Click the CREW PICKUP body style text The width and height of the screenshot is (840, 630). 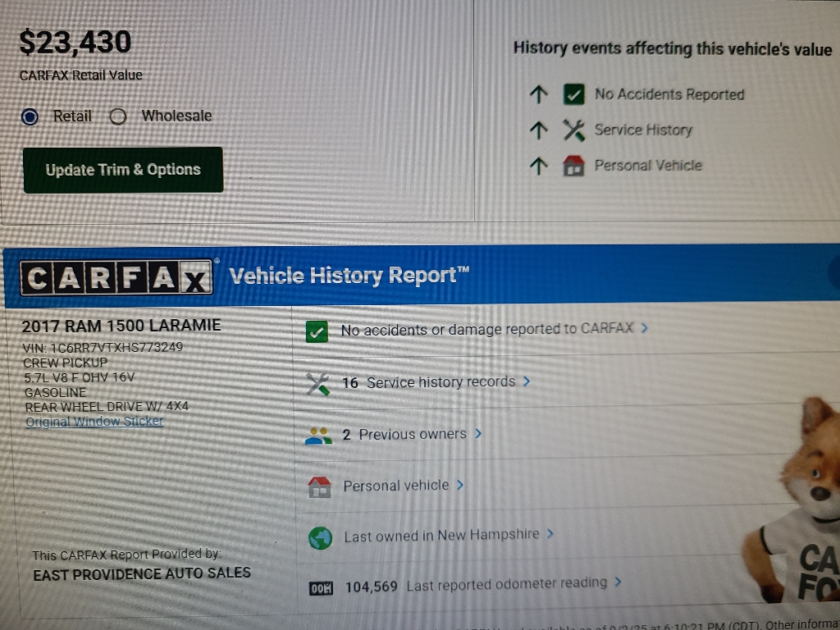66,363
